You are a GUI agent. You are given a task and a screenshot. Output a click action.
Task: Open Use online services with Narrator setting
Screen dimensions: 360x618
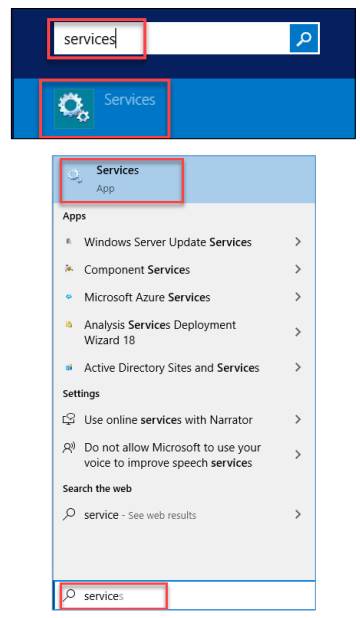click(184, 420)
